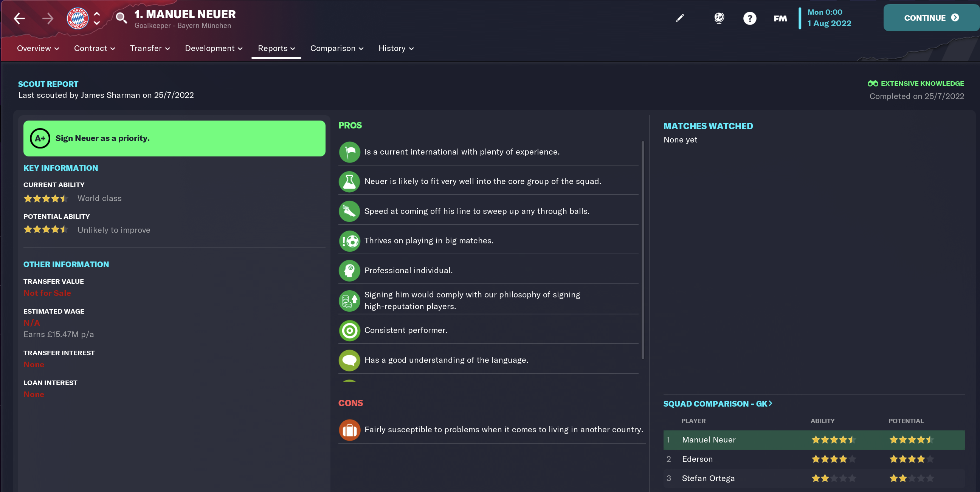Open Squad Comparison - GK link
The height and width of the screenshot is (492, 980).
coord(718,404)
